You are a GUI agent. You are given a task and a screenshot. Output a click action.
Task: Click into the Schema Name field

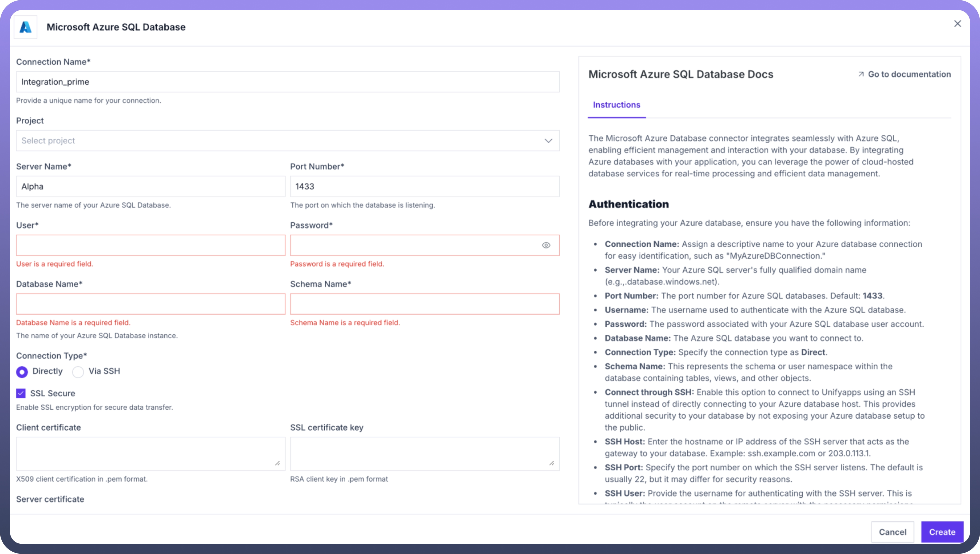pos(424,304)
